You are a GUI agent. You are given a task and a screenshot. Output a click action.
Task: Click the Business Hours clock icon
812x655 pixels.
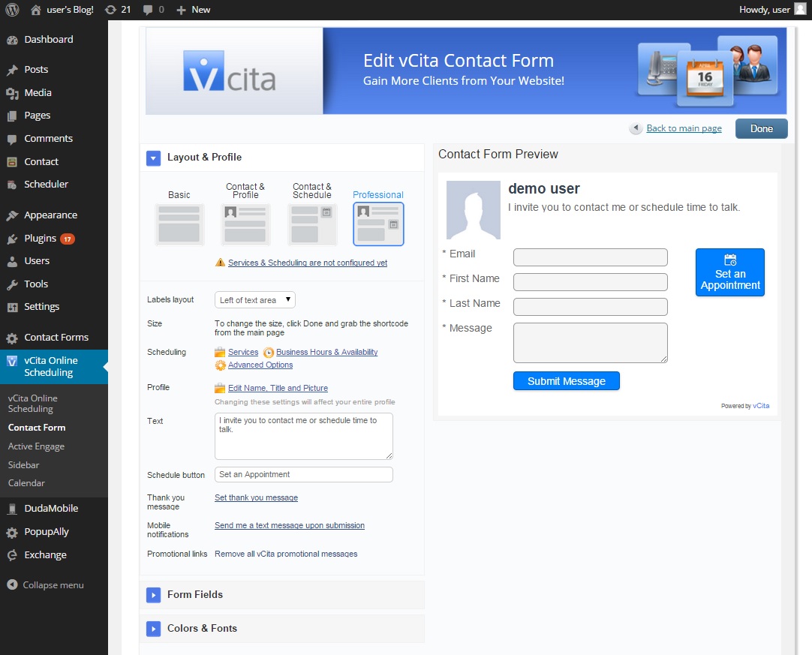tap(269, 353)
